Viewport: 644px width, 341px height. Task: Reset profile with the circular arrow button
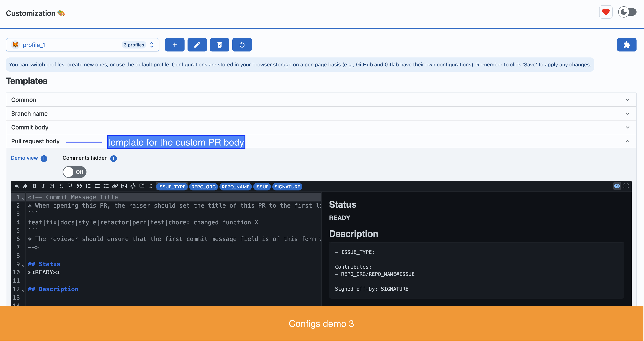242,45
